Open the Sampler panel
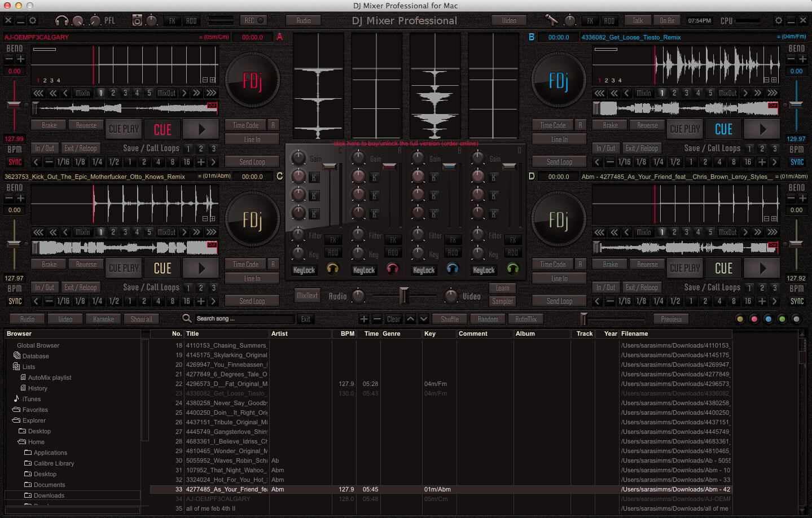This screenshot has width=812, height=518. point(503,301)
